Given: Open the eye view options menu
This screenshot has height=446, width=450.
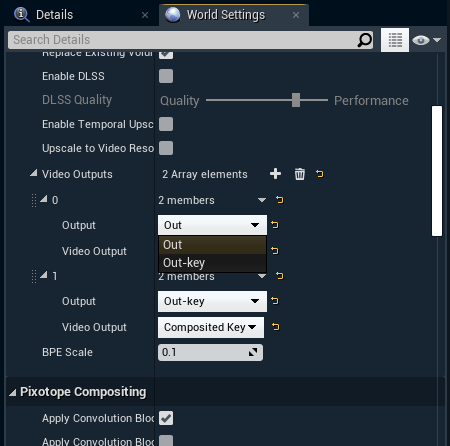Looking at the screenshot, I should click(427, 40).
